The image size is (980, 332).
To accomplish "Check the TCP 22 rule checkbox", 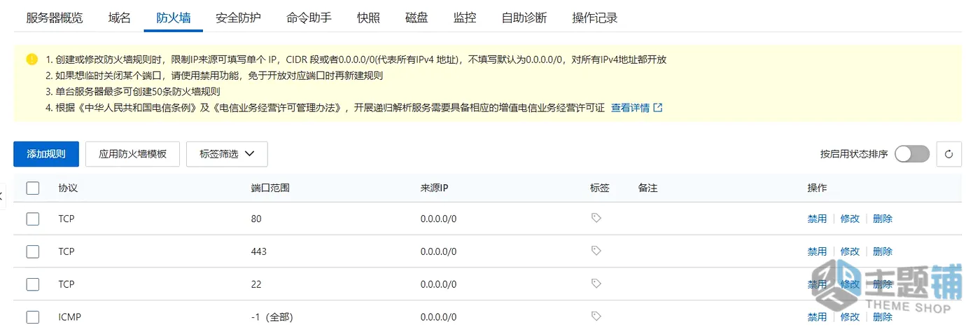I will coord(33,284).
